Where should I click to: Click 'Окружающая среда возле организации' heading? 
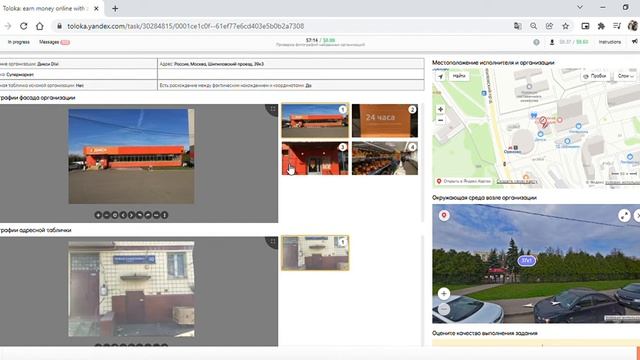tap(484, 198)
